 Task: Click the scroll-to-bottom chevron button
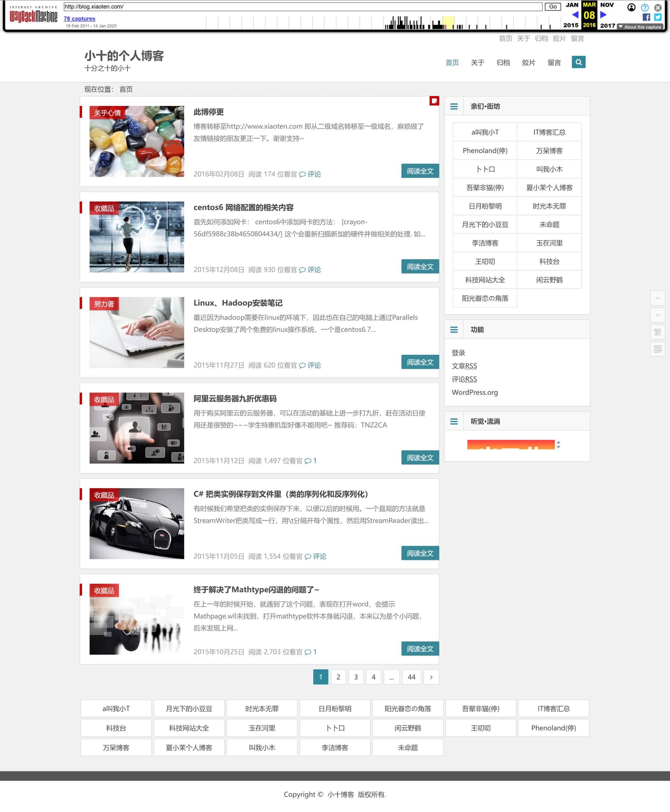coord(657,315)
